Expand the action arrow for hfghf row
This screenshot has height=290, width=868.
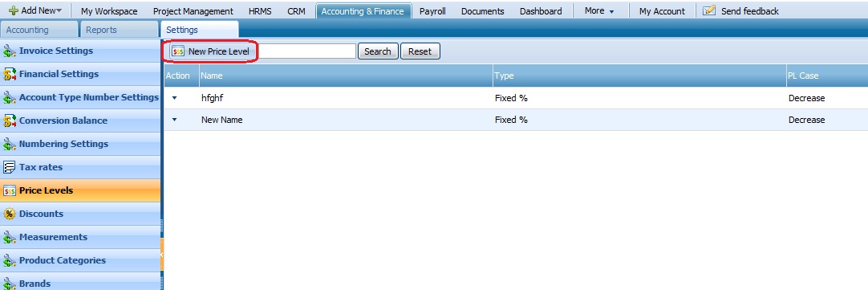pyautogui.click(x=174, y=97)
